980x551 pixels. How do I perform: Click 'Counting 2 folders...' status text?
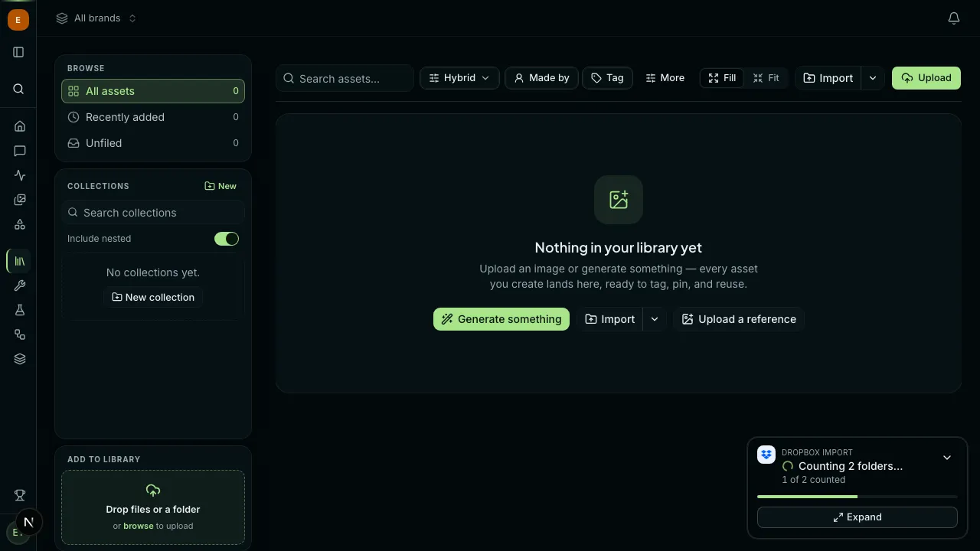[x=851, y=466]
